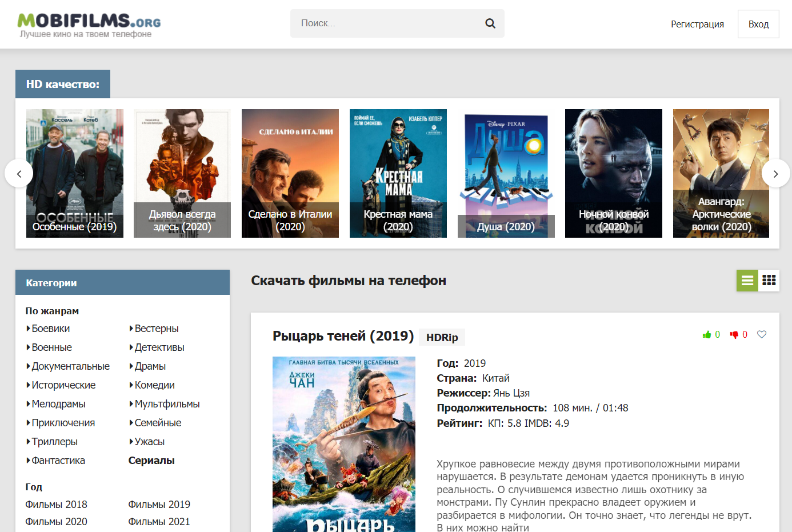Add Рыцарь теней to favorites heart
The width and height of the screenshot is (792, 532).
coord(762,334)
